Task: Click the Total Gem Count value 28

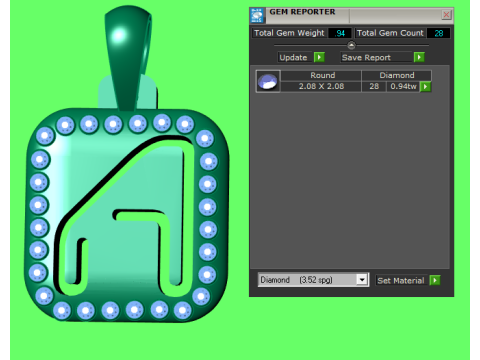Action: [x=438, y=33]
